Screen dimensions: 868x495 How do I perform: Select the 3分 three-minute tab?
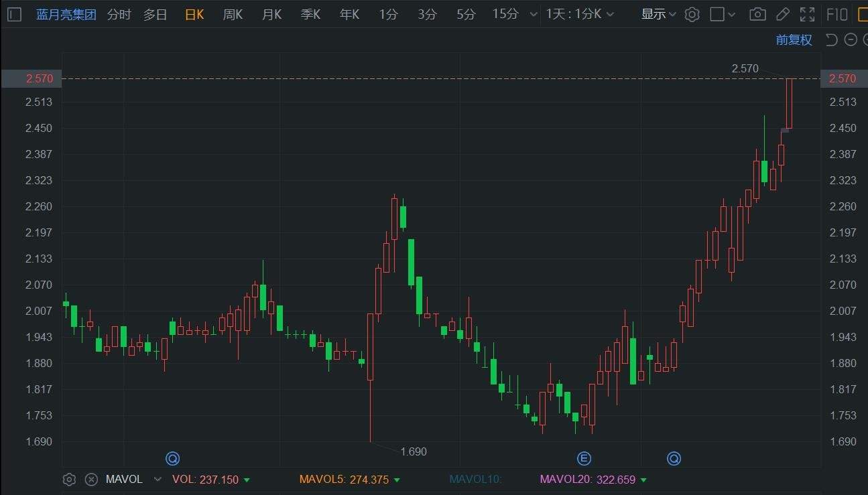tap(427, 14)
